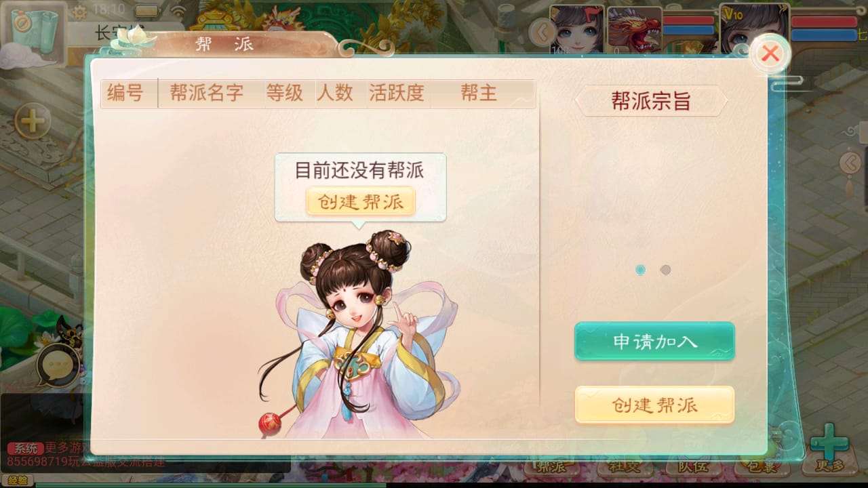Select the V10 player avatar portrait

[x=755, y=28]
